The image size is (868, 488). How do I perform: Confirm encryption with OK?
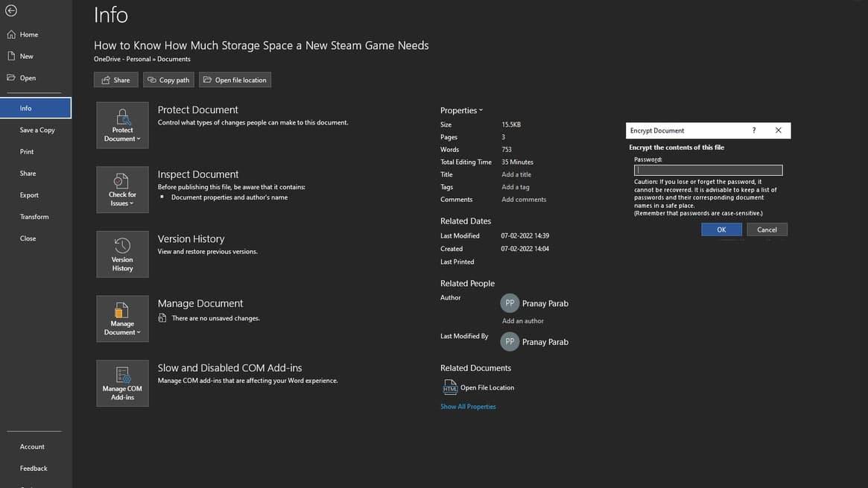pyautogui.click(x=721, y=229)
